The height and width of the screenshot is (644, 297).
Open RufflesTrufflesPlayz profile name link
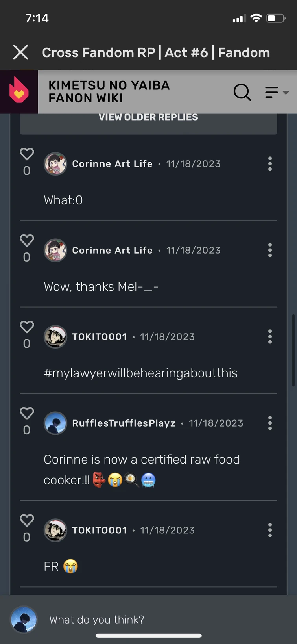click(124, 423)
